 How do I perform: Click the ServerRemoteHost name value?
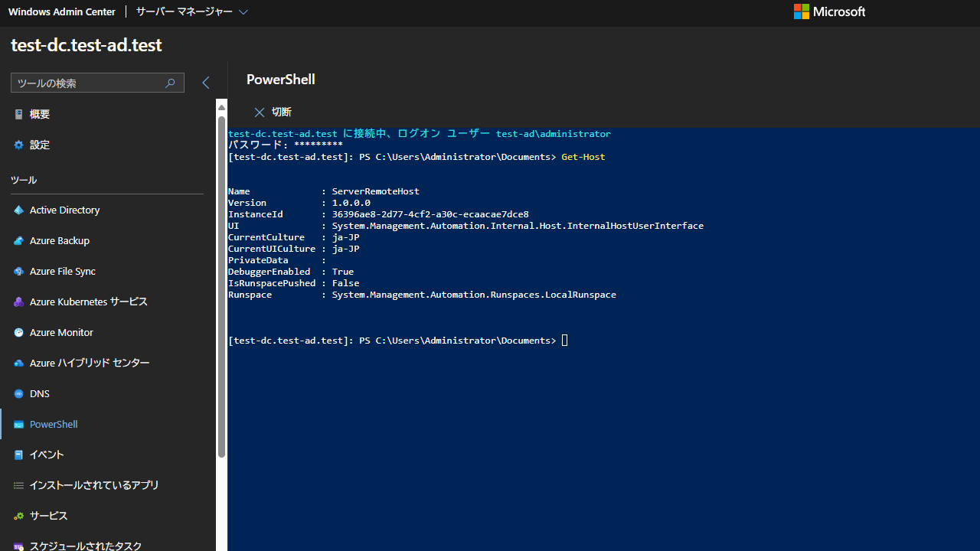375,191
